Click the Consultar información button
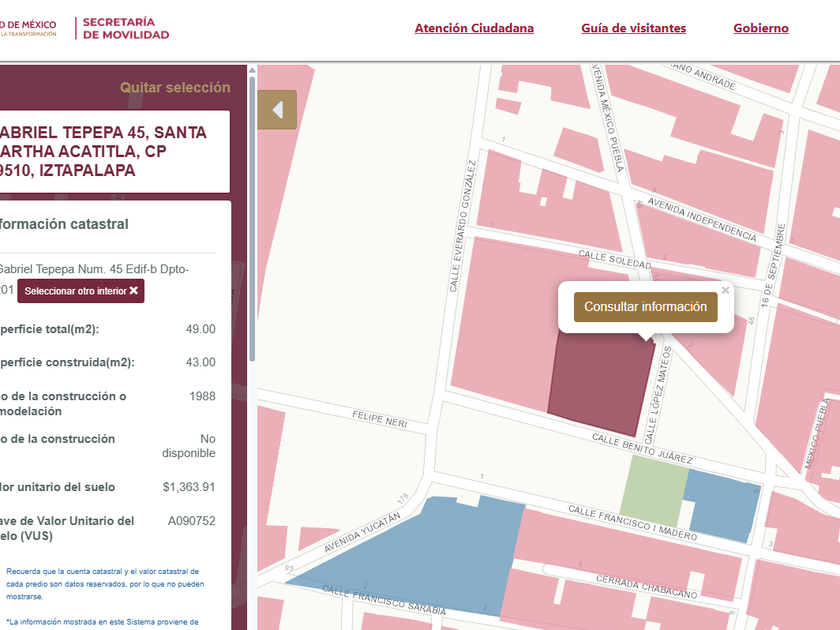840x630 pixels. (645, 307)
